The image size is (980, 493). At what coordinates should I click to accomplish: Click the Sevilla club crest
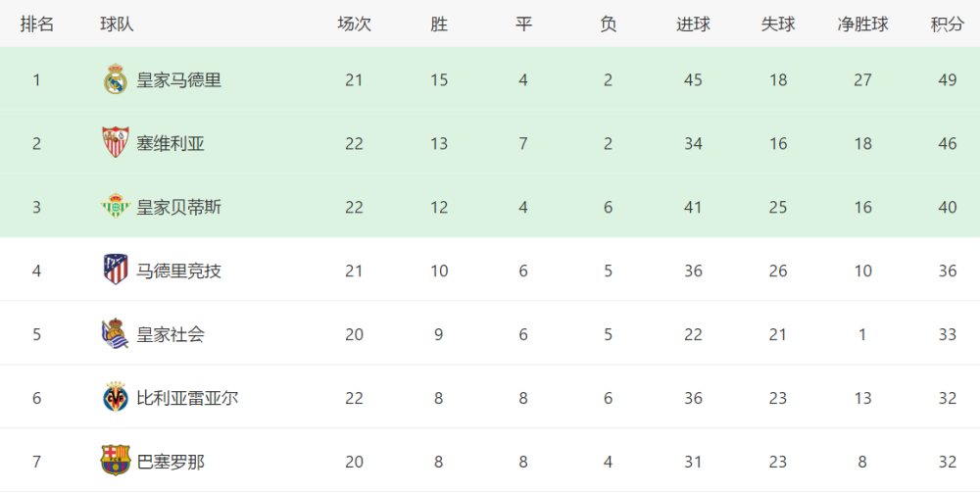pos(116,142)
